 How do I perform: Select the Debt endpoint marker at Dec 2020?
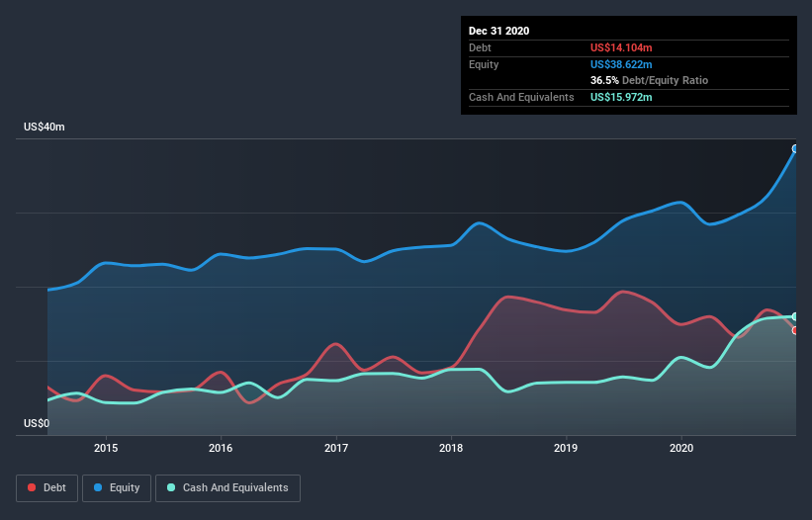pyautogui.click(x=795, y=330)
